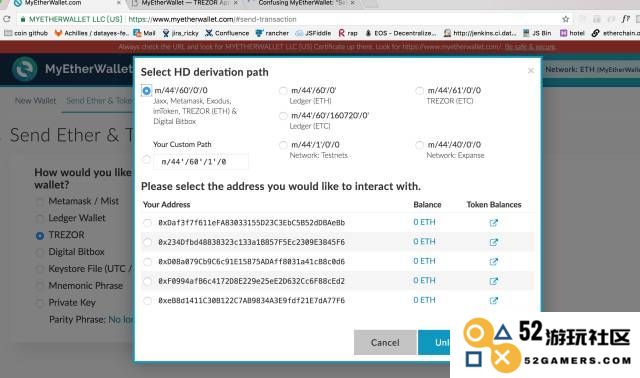Choose the Mnemonic Phrase option
Image resolution: width=640 pixels, height=378 pixels.
coord(40,286)
